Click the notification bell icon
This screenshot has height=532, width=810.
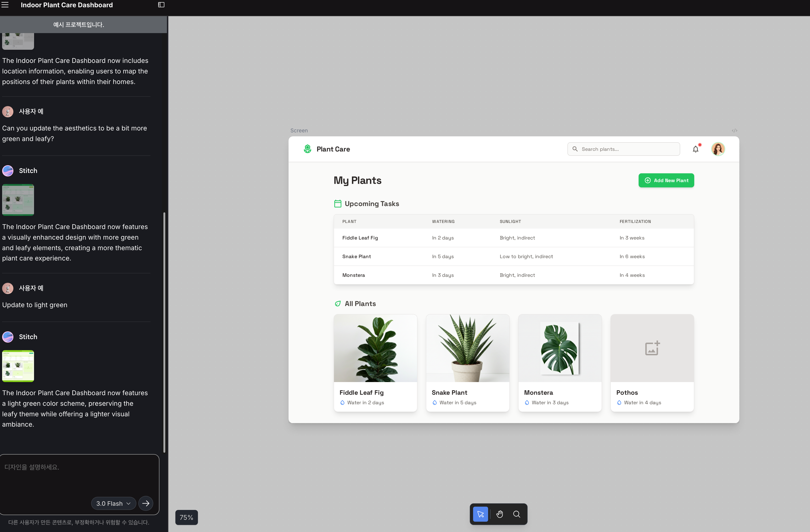point(695,149)
